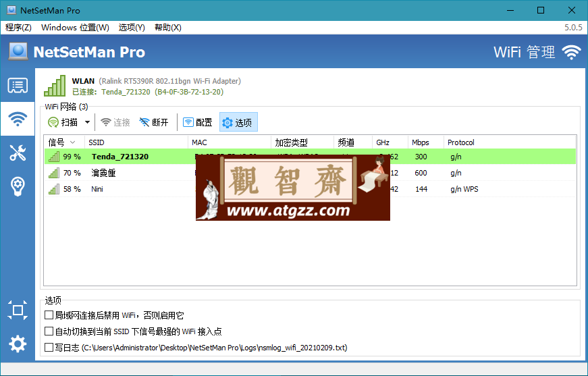Sort by the MAC column header
Image resolution: width=588 pixels, height=376 pixels.
pos(230,142)
